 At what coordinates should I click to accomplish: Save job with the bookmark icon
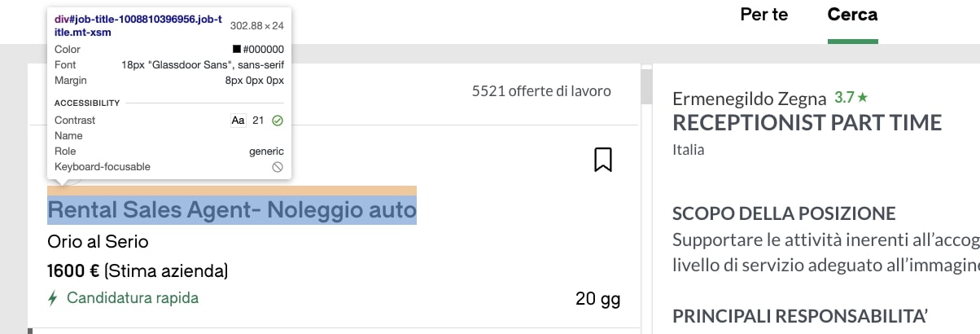pyautogui.click(x=602, y=160)
